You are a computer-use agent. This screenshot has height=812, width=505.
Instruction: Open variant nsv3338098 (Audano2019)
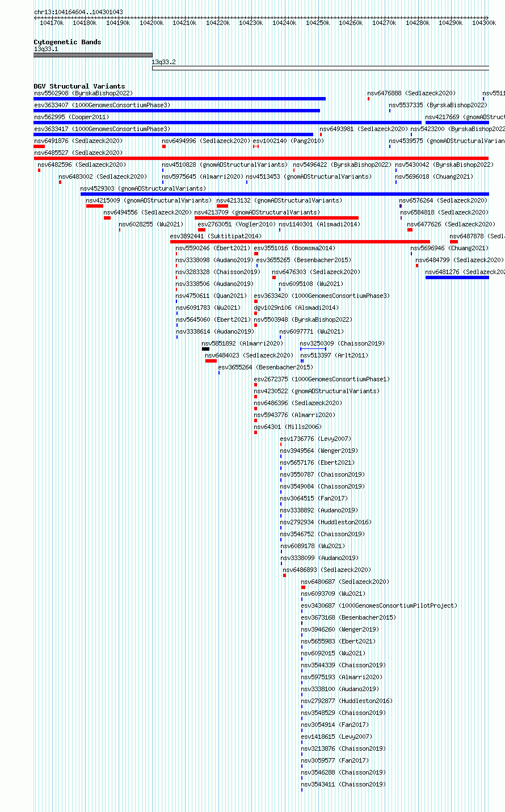[176, 266]
